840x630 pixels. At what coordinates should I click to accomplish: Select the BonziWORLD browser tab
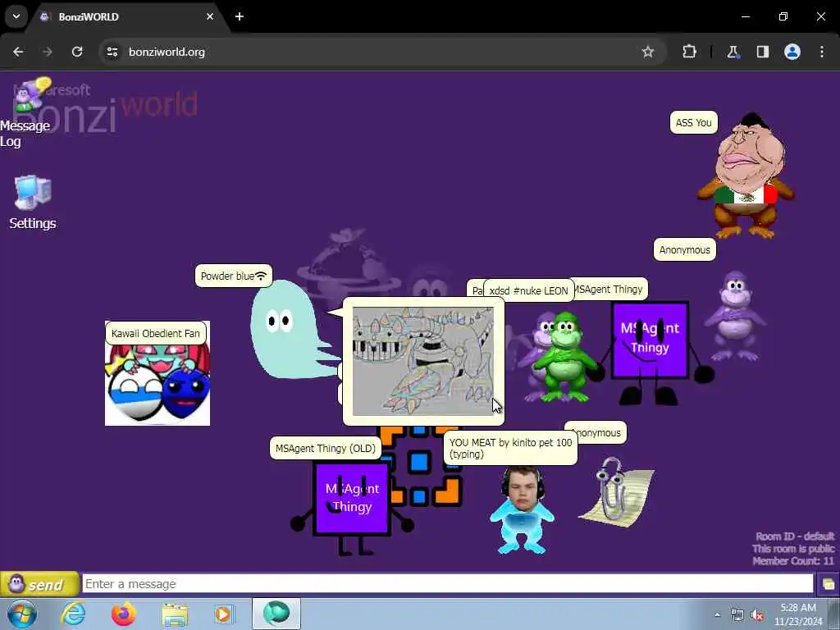click(129, 16)
